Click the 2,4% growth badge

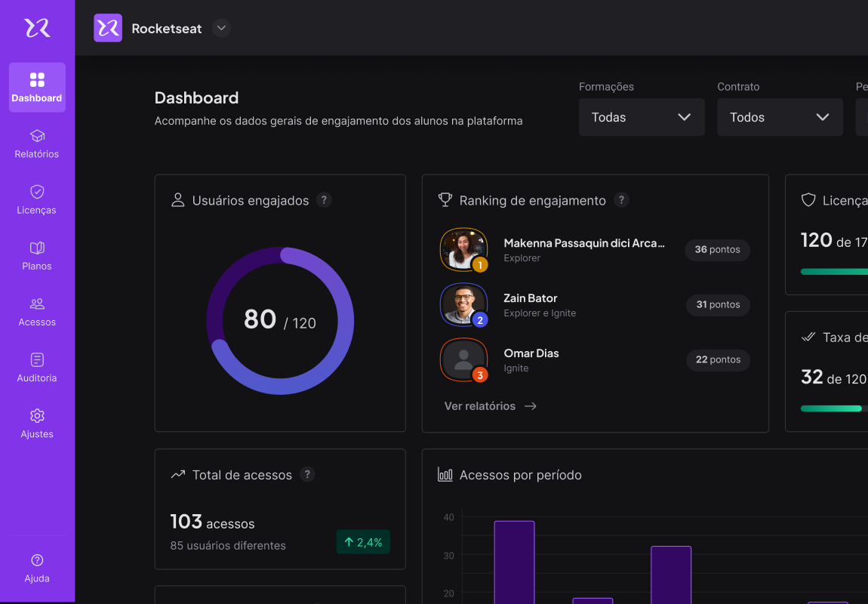point(363,542)
